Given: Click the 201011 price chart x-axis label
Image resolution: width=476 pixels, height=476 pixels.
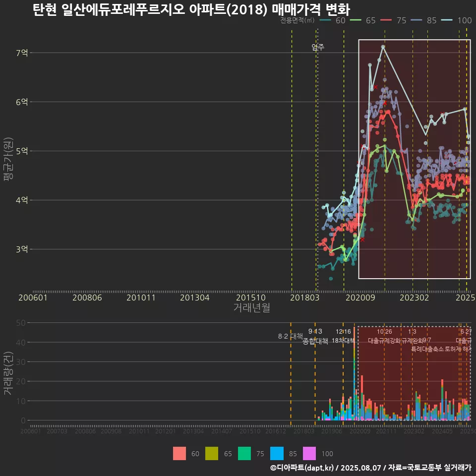Looking at the screenshot, I should click(141, 297).
